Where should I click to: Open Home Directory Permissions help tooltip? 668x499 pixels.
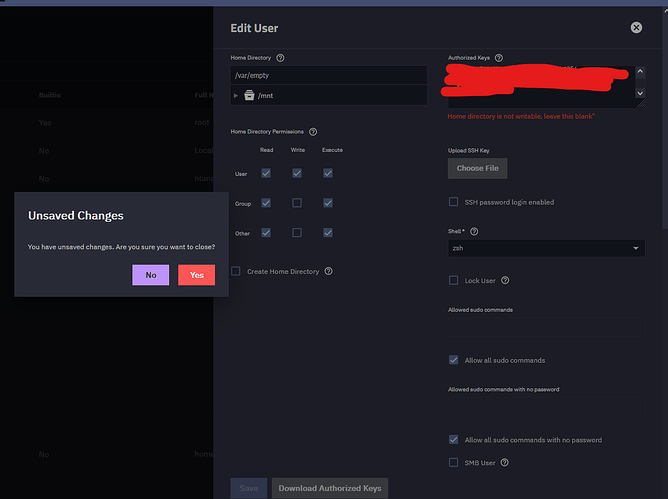point(314,132)
